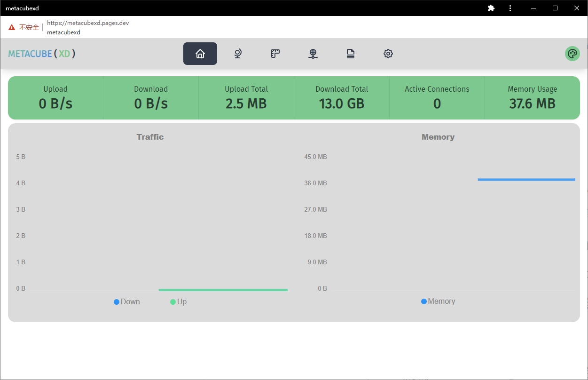Open the browser extensions puzzle icon

[x=491, y=8]
